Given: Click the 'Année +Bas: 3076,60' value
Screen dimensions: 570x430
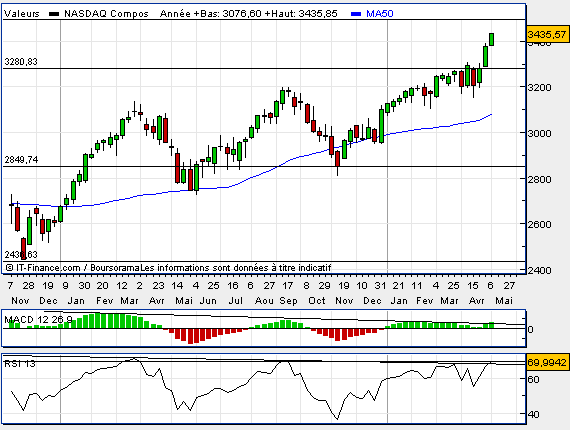Looking at the screenshot, I should click(210, 14).
